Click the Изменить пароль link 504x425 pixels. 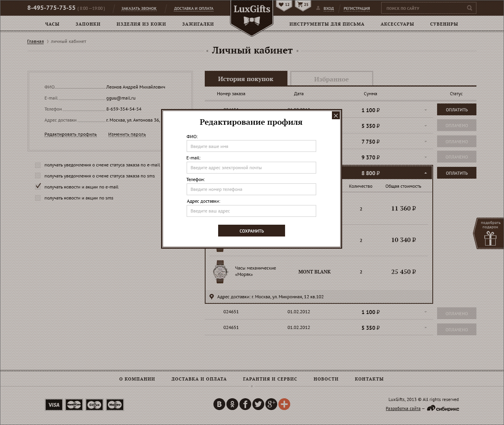(x=127, y=135)
